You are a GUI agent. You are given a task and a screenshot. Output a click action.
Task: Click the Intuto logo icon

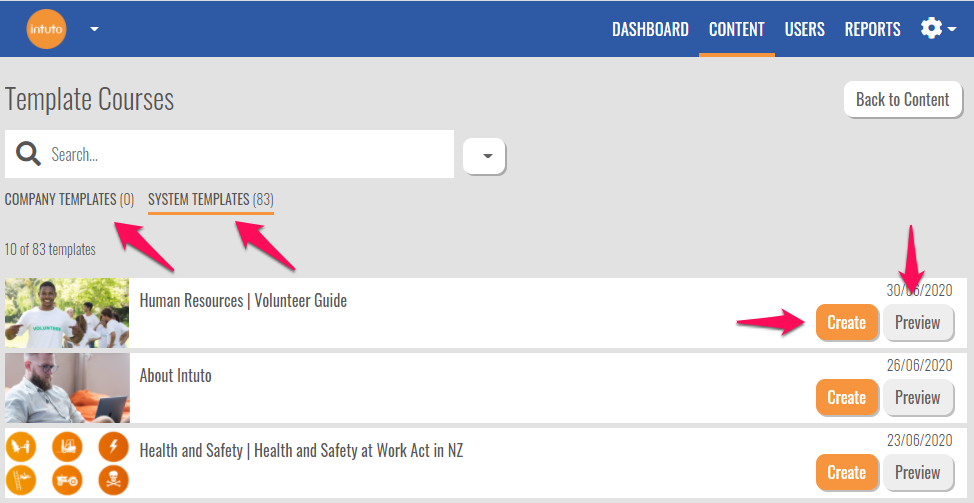click(x=47, y=29)
